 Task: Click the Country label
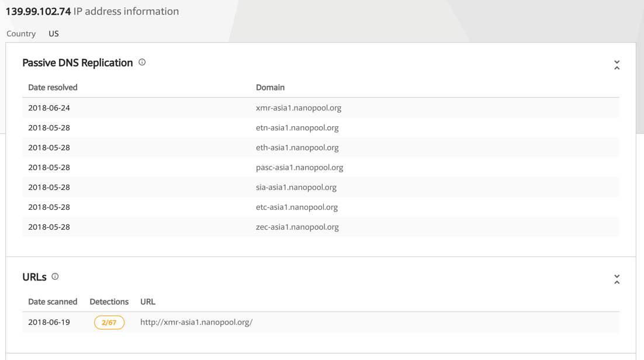click(21, 34)
